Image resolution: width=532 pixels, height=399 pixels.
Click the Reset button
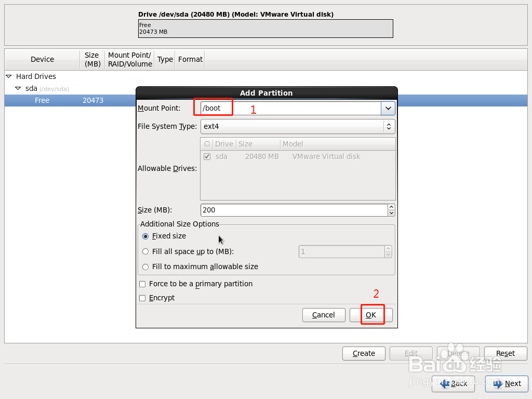pyautogui.click(x=506, y=353)
